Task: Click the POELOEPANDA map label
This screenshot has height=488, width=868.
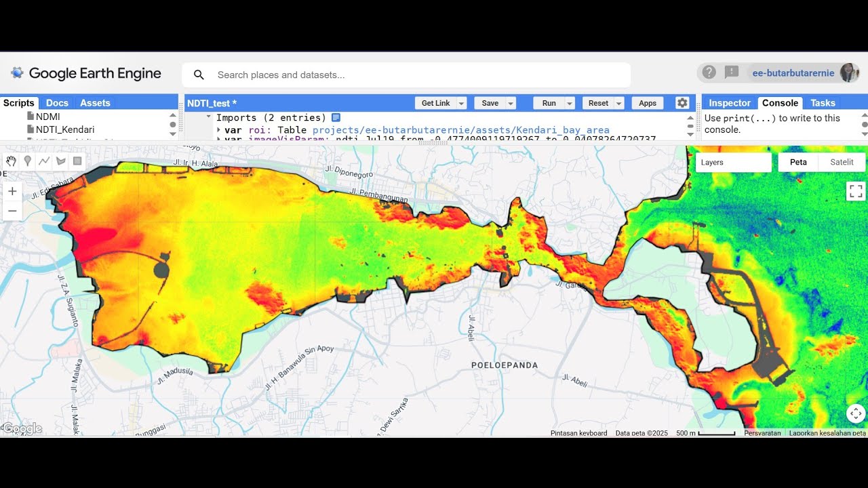Action: pos(505,365)
